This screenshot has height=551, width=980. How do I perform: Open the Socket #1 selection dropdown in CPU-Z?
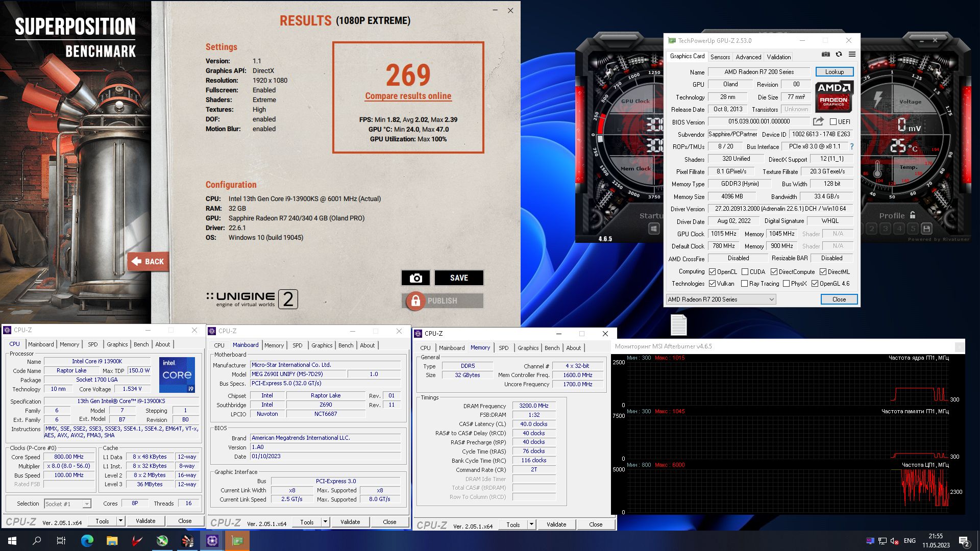coord(67,504)
